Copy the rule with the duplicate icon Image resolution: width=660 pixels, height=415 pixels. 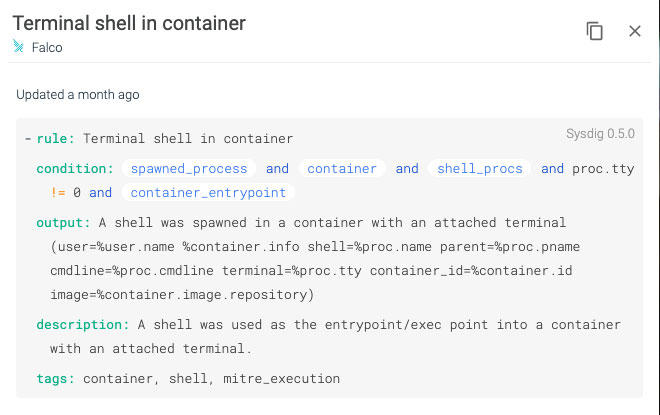[x=594, y=31]
